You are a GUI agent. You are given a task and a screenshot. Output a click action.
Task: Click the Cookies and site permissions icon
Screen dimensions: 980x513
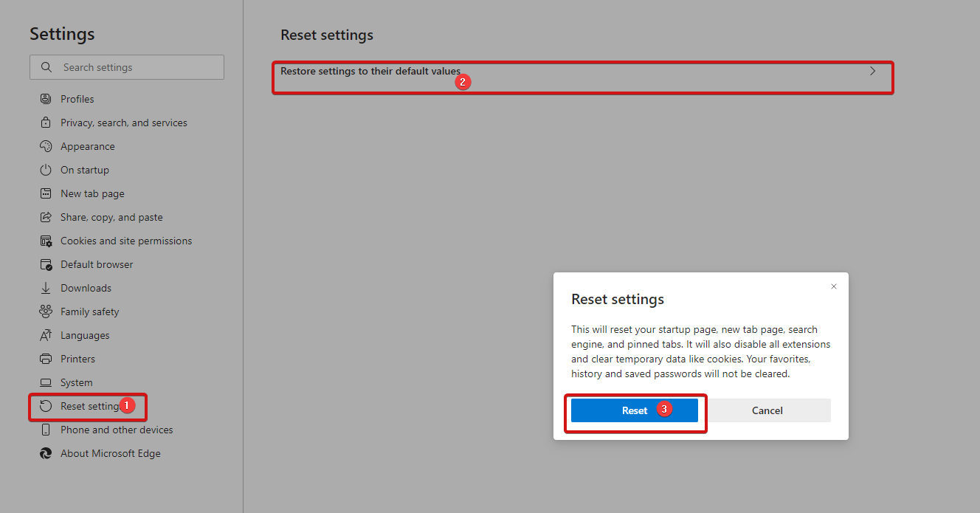pos(46,240)
